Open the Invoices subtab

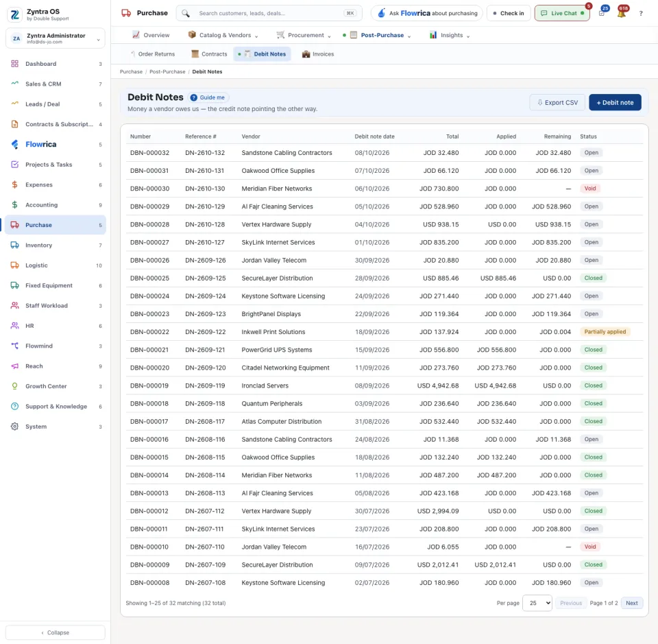tap(318, 54)
